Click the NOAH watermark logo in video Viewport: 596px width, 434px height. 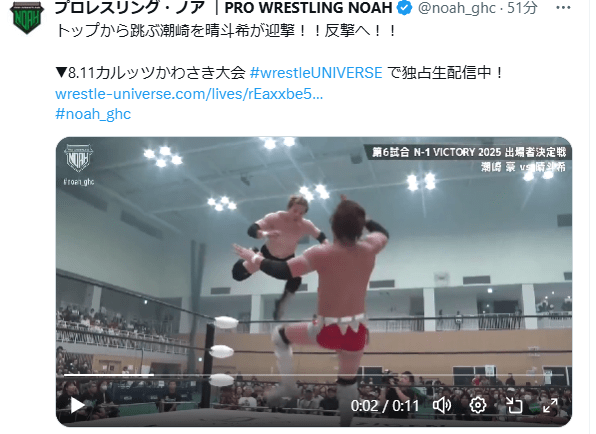click(78, 157)
